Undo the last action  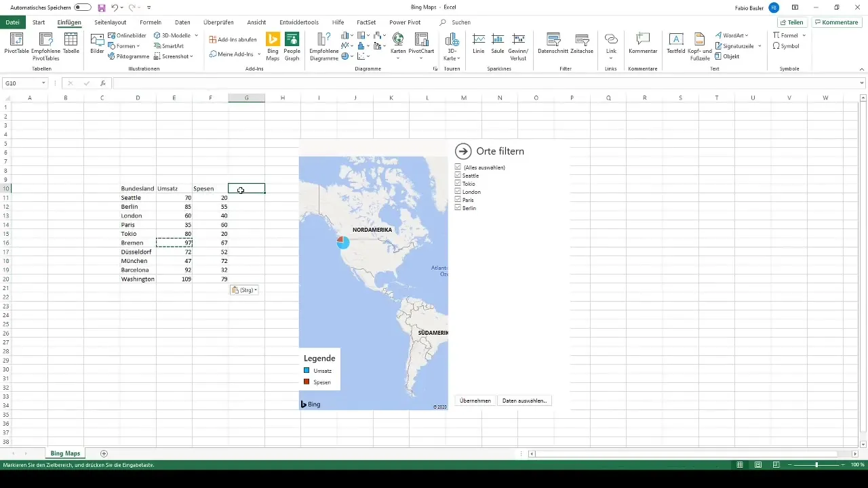point(115,7)
